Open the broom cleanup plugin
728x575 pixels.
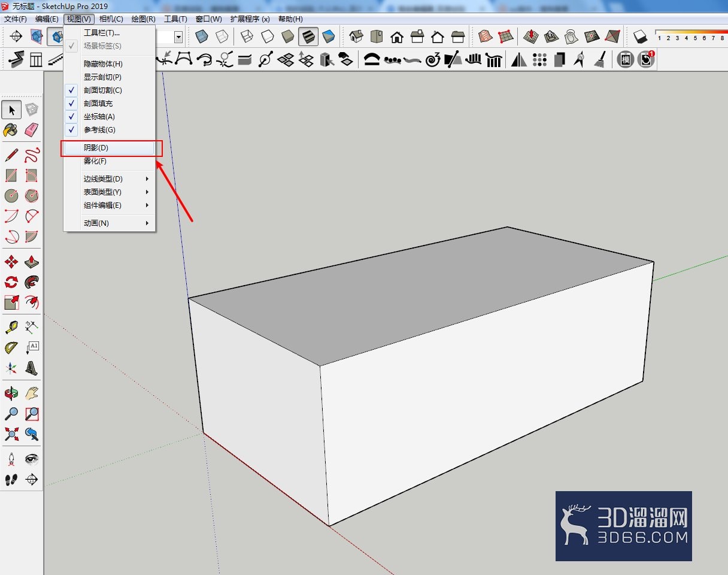coord(599,59)
